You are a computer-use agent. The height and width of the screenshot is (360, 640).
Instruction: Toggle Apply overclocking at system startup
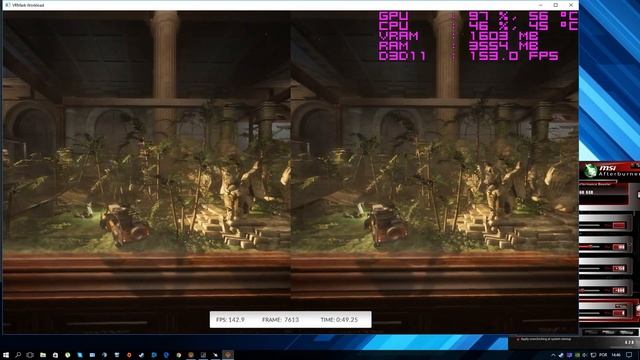[x=544, y=339]
